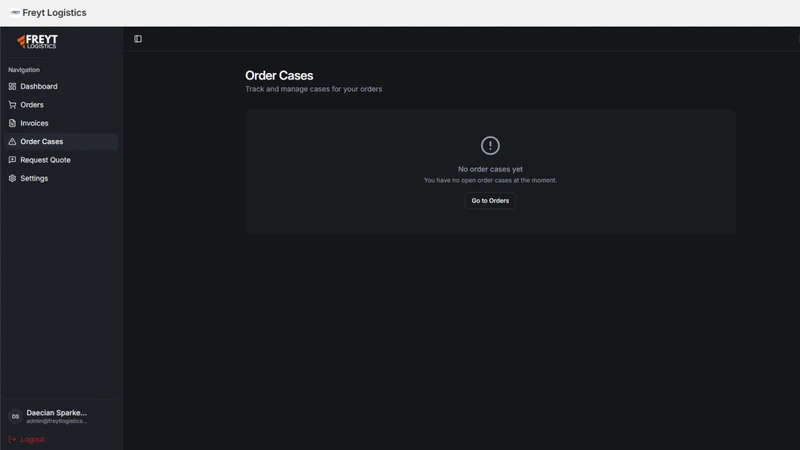Click the Settings gear icon
Viewport: 800px width, 450px height.
(x=12, y=178)
